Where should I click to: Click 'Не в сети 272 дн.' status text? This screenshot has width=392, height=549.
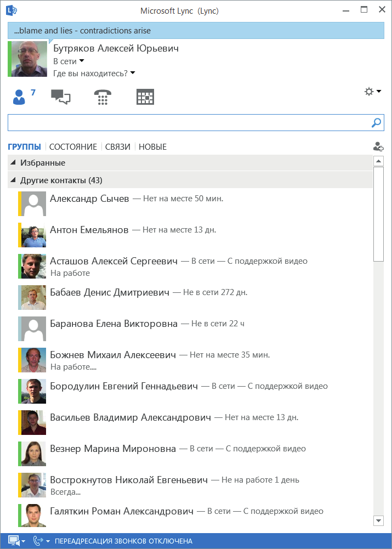point(215,292)
